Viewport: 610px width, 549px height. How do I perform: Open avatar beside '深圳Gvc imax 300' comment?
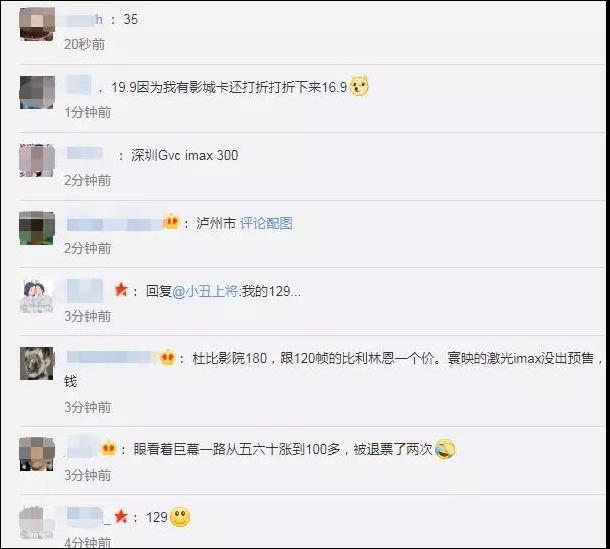coord(37,160)
